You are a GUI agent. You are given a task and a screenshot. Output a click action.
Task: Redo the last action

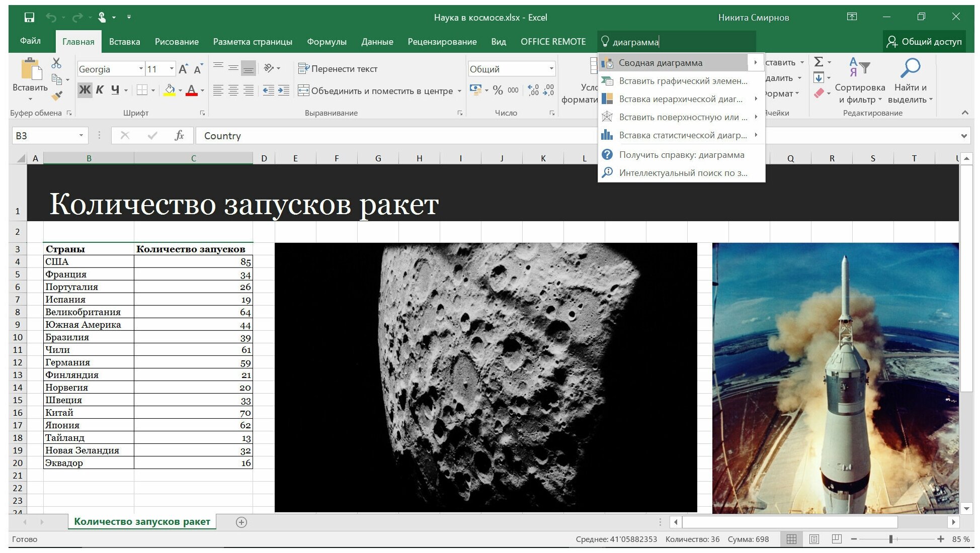tap(77, 18)
